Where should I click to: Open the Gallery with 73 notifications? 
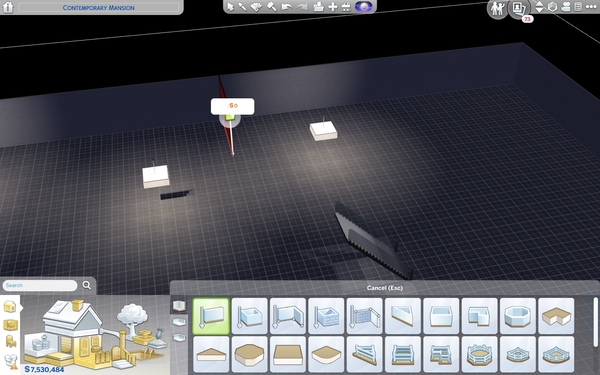pyautogui.click(x=519, y=8)
